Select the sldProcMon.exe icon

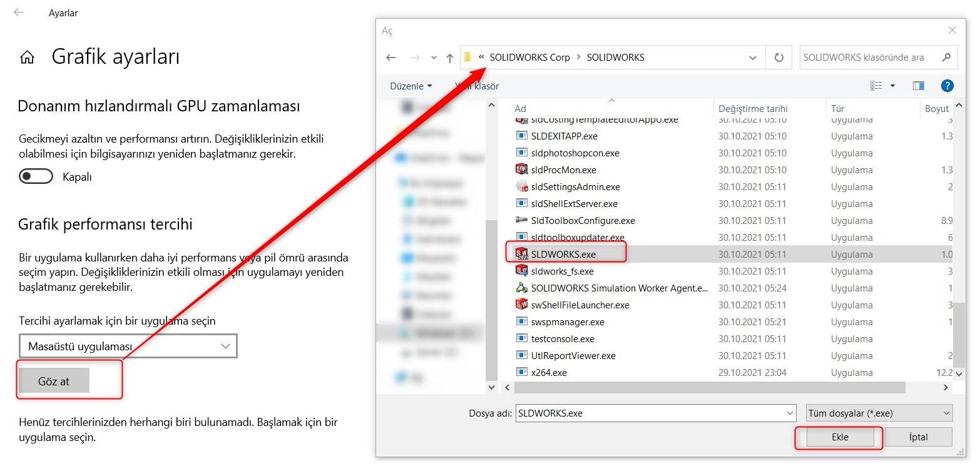pos(521,170)
